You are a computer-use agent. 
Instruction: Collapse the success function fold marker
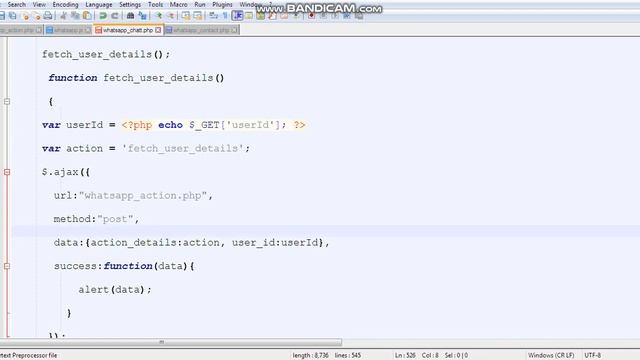click(7, 266)
